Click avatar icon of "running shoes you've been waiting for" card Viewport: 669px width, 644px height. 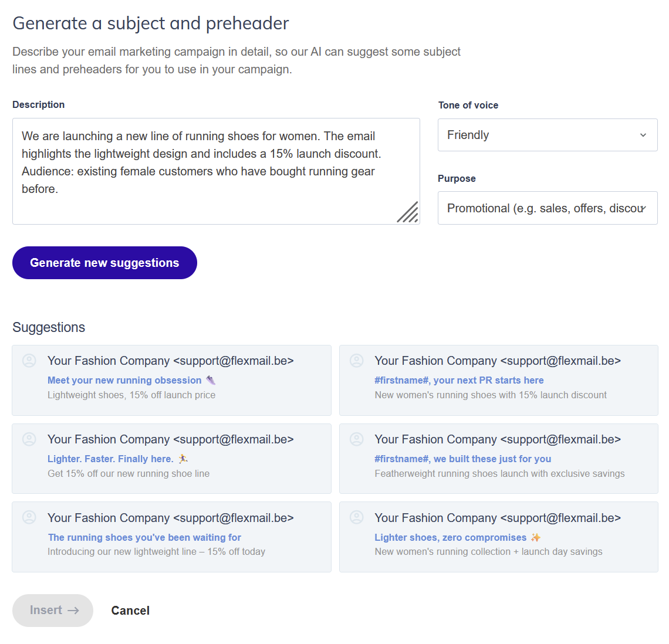point(29,517)
